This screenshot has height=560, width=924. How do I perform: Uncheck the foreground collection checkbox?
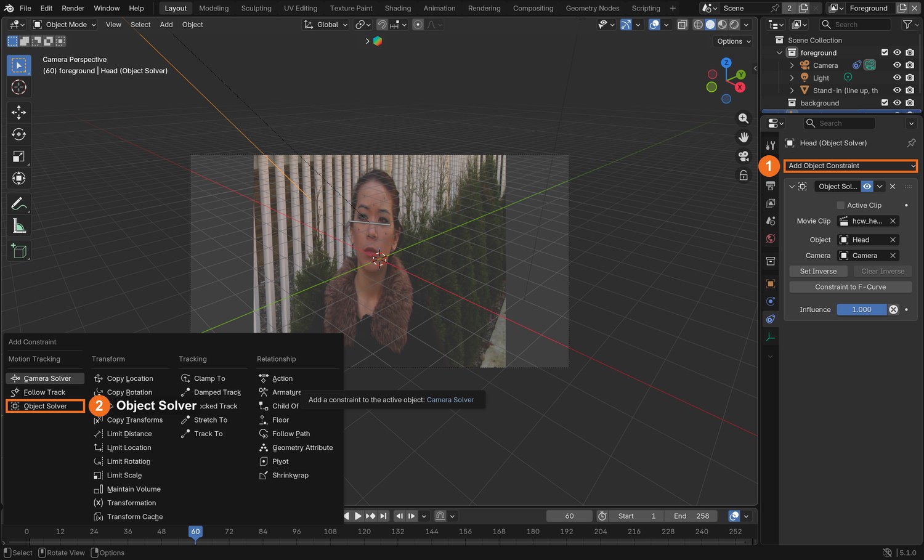[885, 52]
